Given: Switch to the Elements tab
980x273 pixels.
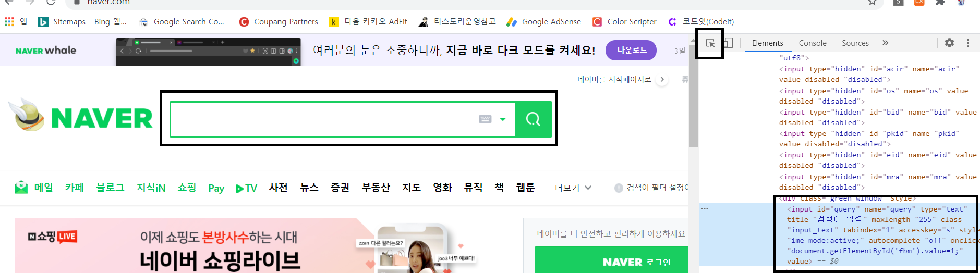Looking at the screenshot, I should (767, 43).
